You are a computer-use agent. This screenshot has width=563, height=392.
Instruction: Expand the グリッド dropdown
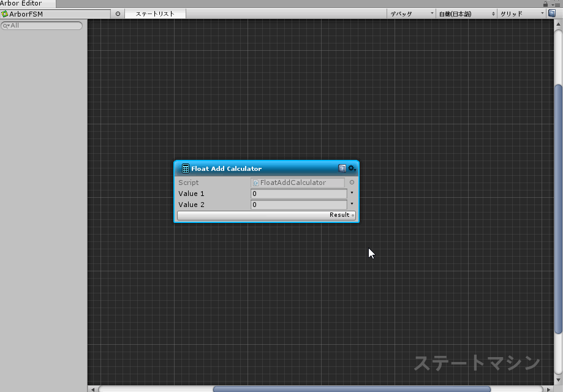tap(521, 13)
